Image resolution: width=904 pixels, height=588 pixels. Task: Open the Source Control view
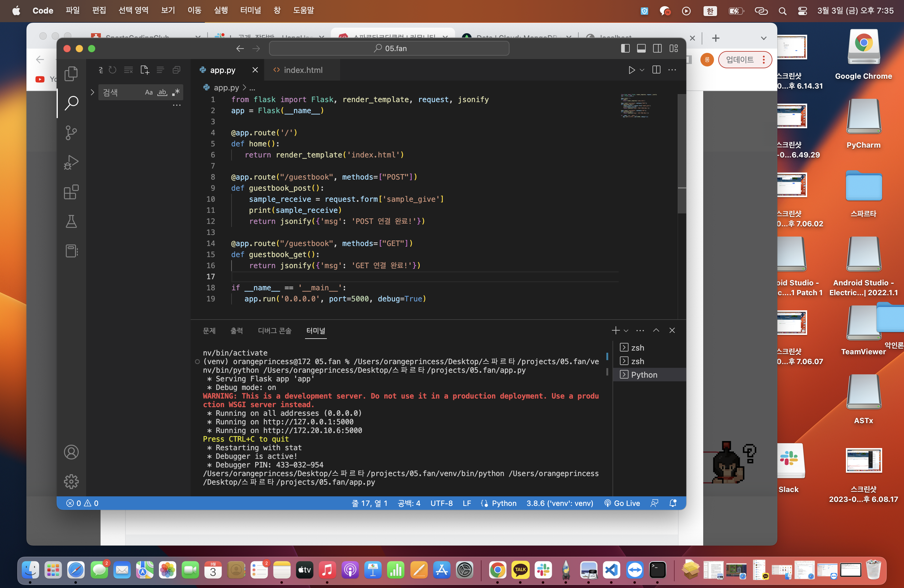click(x=71, y=133)
